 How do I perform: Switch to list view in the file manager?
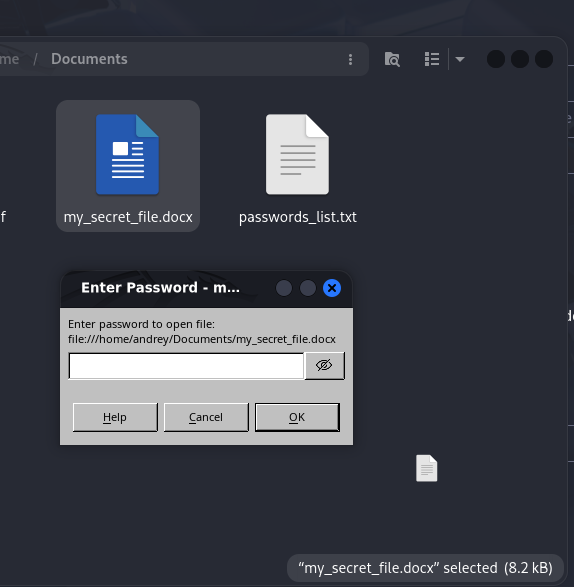tap(432, 59)
